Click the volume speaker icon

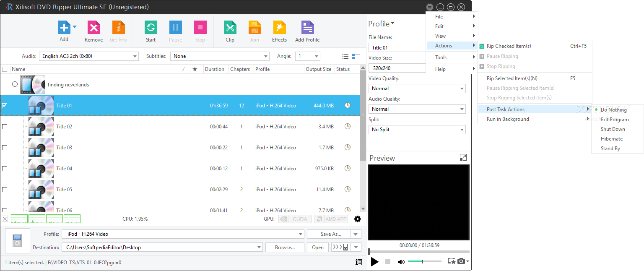point(401,262)
